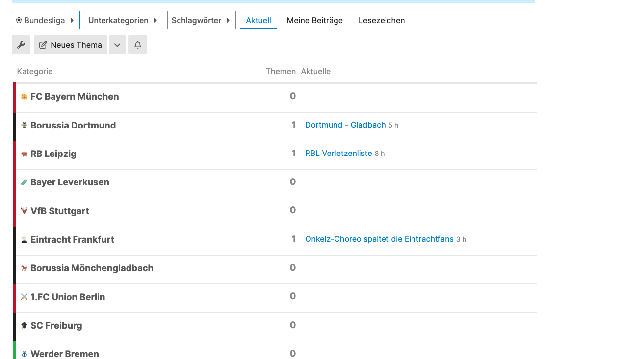Open Onkelz-Choreo spaltet die Eintrachtfans topic
Image resolution: width=644 pixels, height=359 pixels.
379,239
